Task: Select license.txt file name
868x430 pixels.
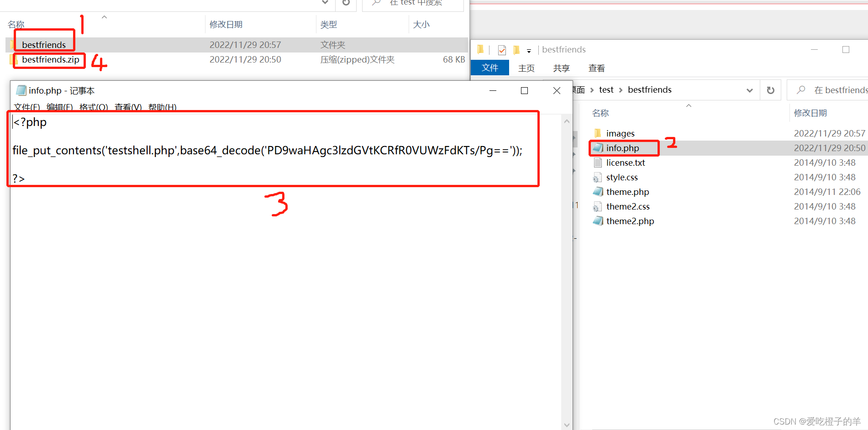Action: tap(626, 163)
